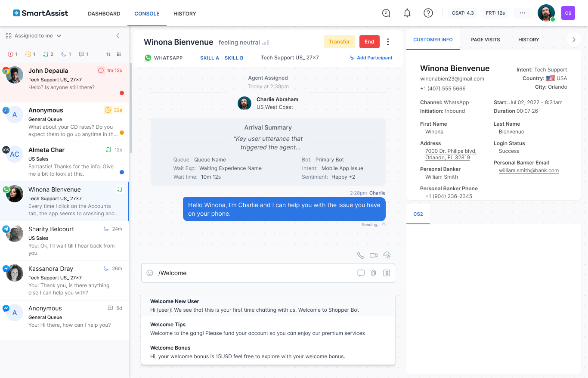
Task: Filter by blue moon snoozed count
Action: tap(66, 54)
